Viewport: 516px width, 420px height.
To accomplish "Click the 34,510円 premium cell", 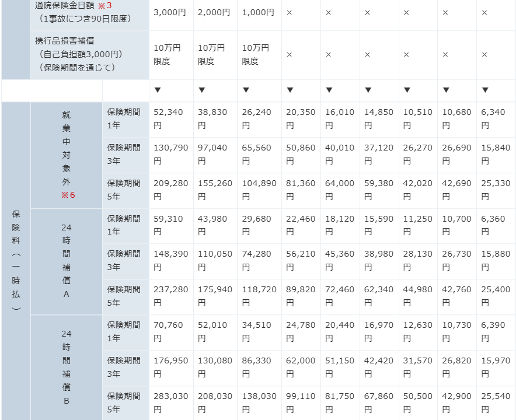I will [259, 332].
